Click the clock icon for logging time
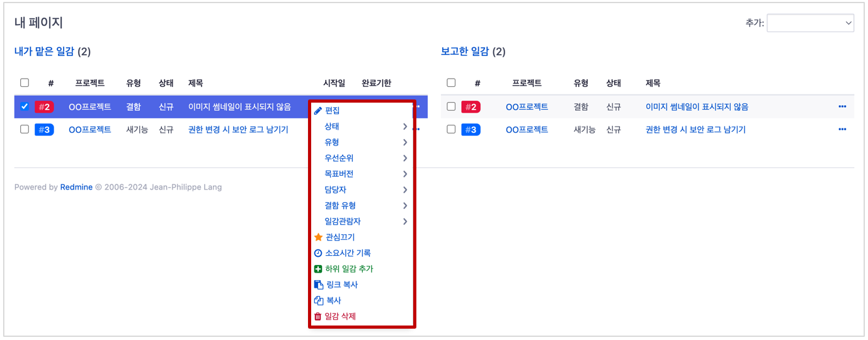This screenshot has width=868, height=340. pyautogui.click(x=318, y=253)
